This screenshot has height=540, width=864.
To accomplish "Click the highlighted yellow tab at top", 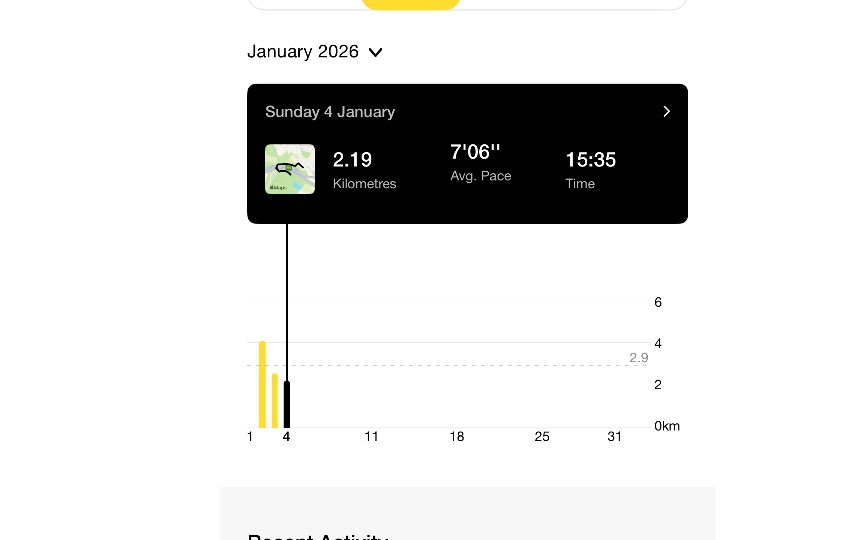I will click(410, 4).
